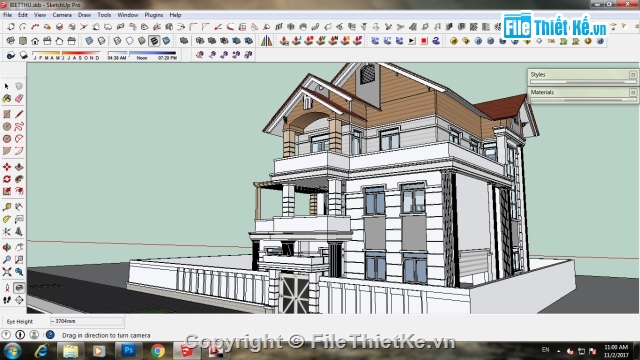Select the Walk footprints tool
This screenshot has width=640, height=360.
tap(7, 300)
